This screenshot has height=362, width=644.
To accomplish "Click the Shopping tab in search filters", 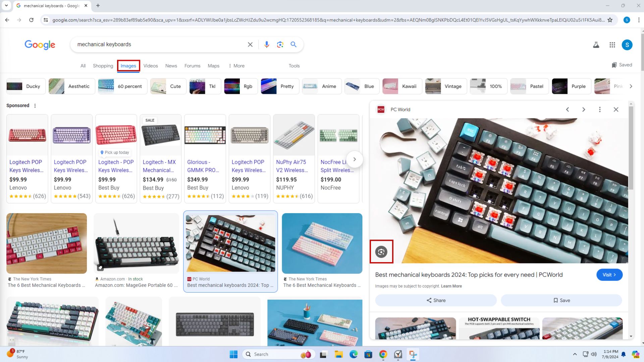I will [103, 65].
